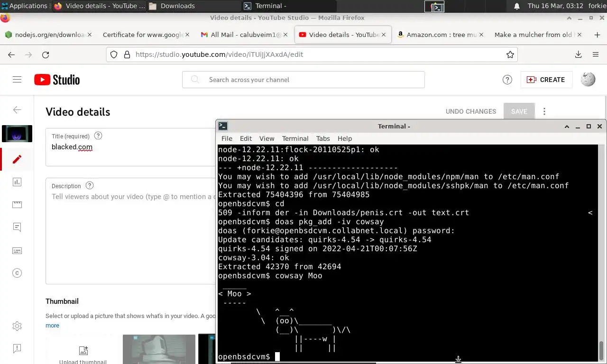Switch to the All Mail Gmail tab
Screen dimensions: 607x364
(x=244, y=35)
